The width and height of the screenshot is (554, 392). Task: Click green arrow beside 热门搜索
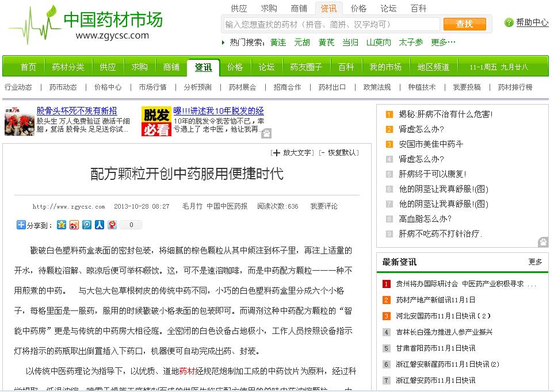pos(221,42)
